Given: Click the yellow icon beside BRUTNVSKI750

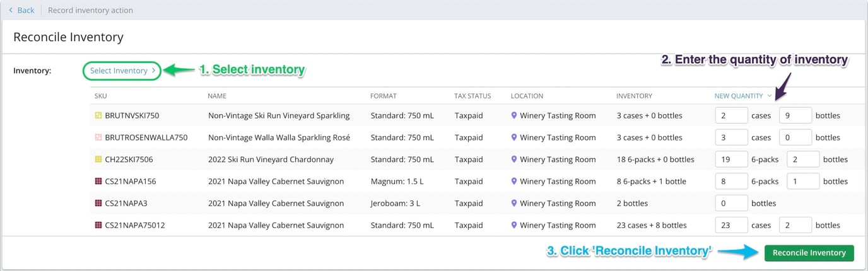Looking at the screenshot, I should [x=98, y=115].
